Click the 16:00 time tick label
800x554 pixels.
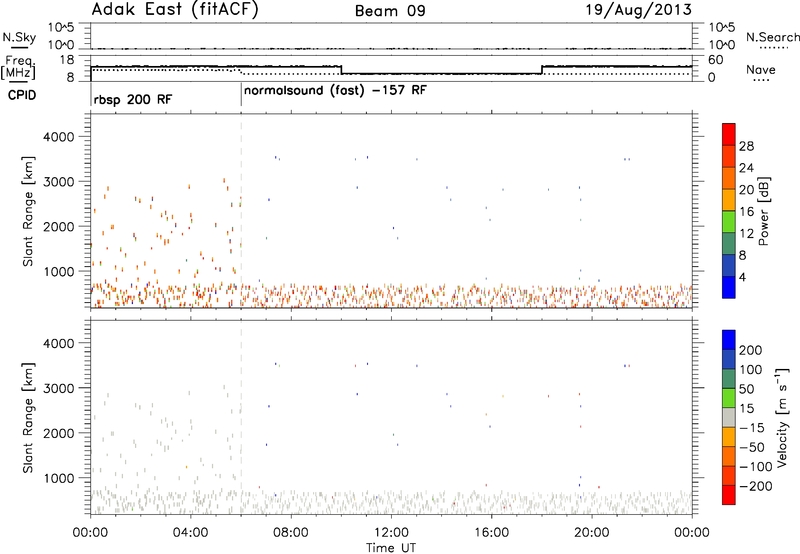(x=491, y=533)
